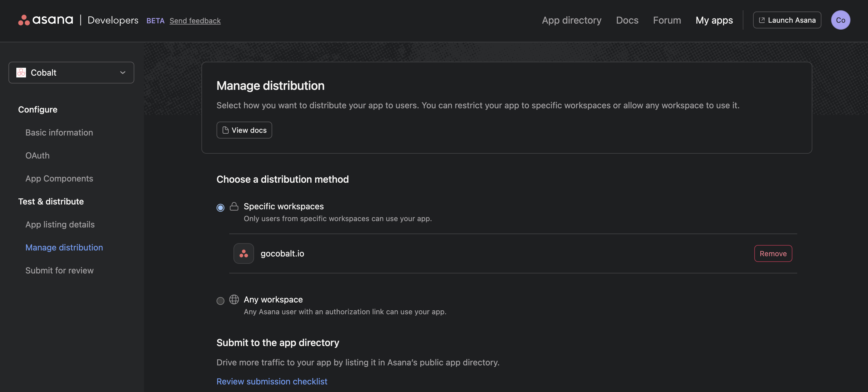
Task: Navigate to My apps
Action: pyautogui.click(x=714, y=20)
